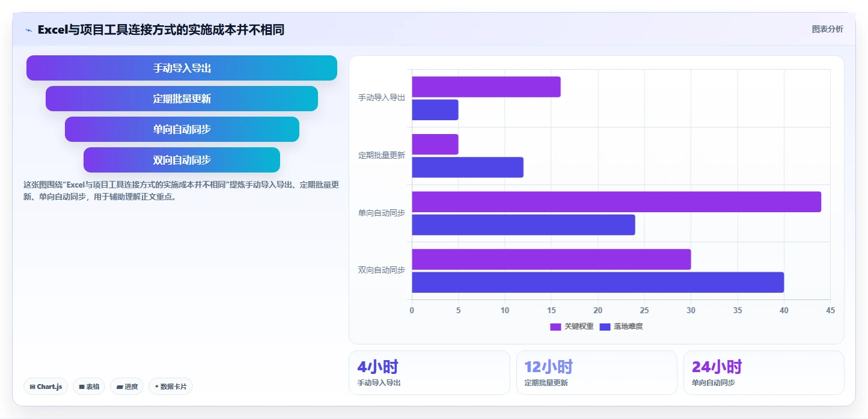Click the 手动导入导出 purple 关键权重 bar

tap(486, 87)
